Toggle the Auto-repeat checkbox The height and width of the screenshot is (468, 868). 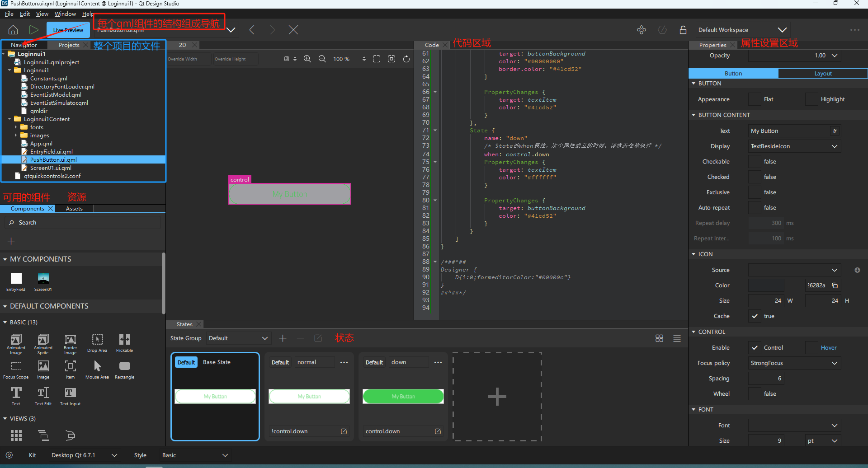click(x=755, y=208)
